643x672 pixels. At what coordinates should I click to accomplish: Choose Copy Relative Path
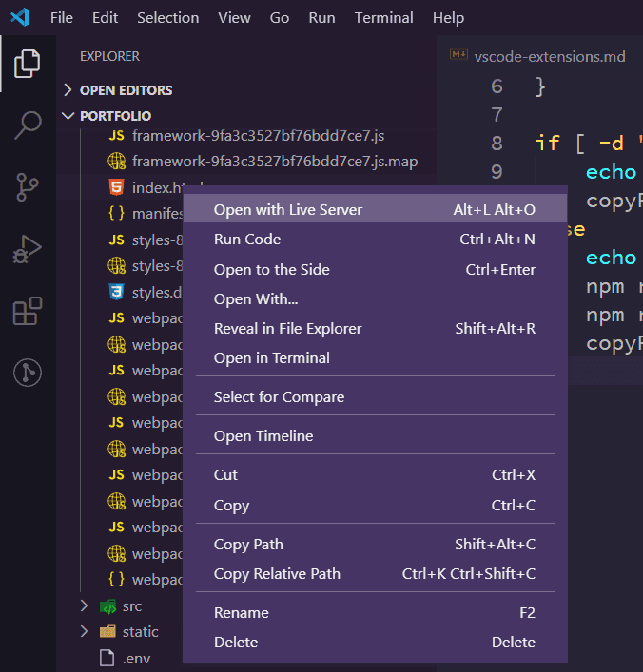click(375, 574)
